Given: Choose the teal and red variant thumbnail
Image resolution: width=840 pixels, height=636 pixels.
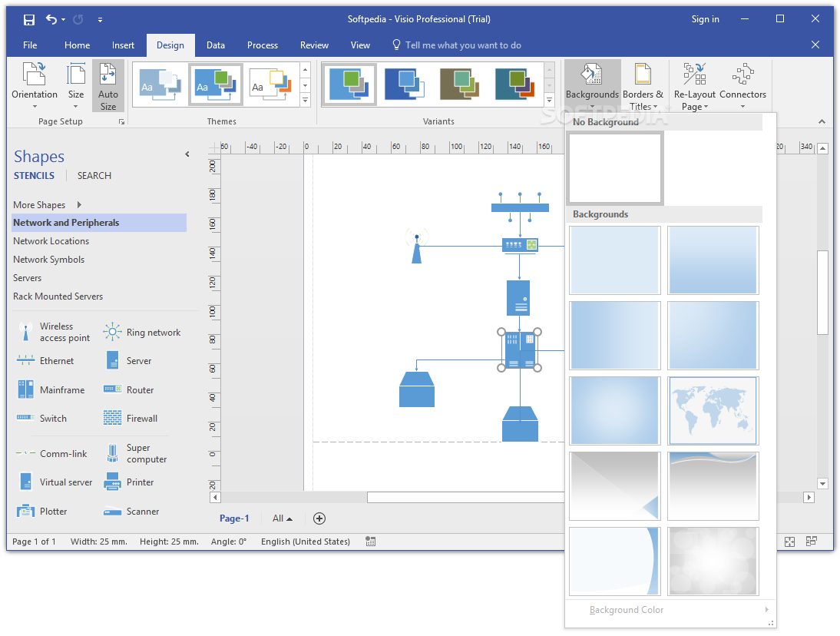Looking at the screenshot, I should coord(514,84).
